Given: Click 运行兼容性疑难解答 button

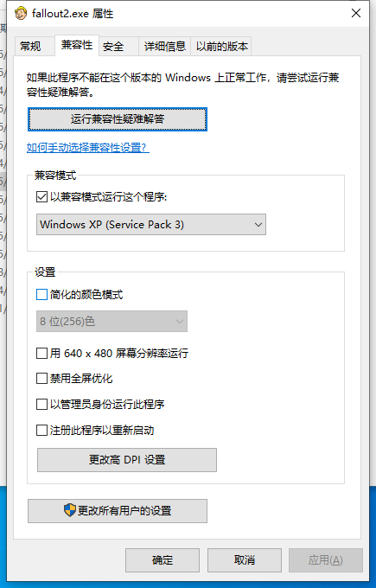Looking at the screenshot, I should coord(118,119).
